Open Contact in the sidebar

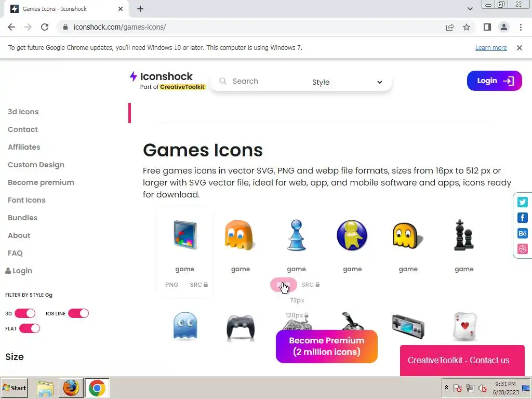pos(23,129)
